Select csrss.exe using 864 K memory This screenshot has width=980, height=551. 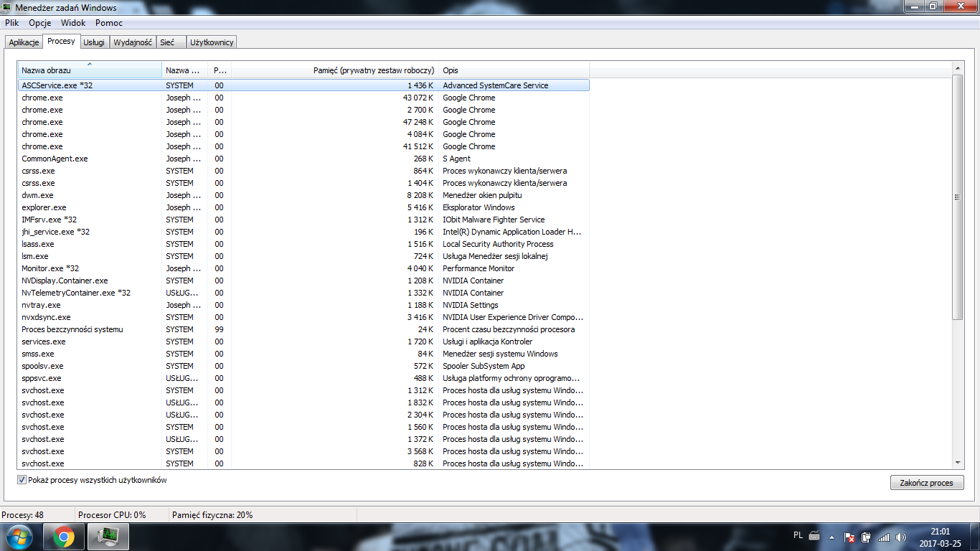303,171
